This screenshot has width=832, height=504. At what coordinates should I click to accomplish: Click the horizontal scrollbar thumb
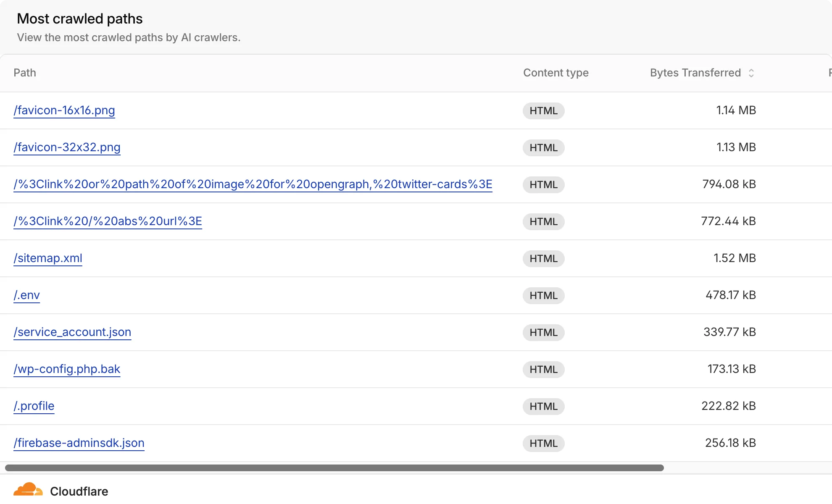pyautogui.click(x=334, y=468)
